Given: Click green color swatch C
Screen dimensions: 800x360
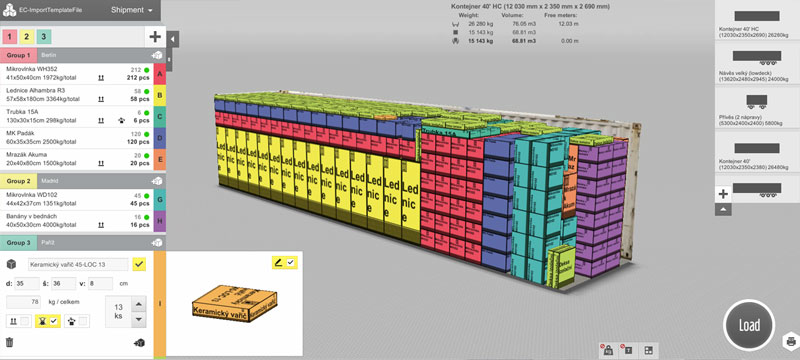Looking at the screenshot, I should pyautogui.click(x=160, y=116).
